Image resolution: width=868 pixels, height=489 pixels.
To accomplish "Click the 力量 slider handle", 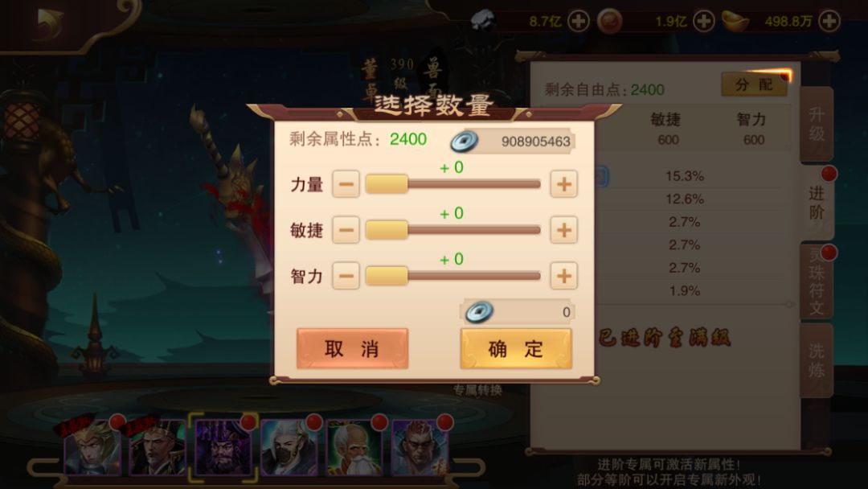I will click(x=387, y=184).
